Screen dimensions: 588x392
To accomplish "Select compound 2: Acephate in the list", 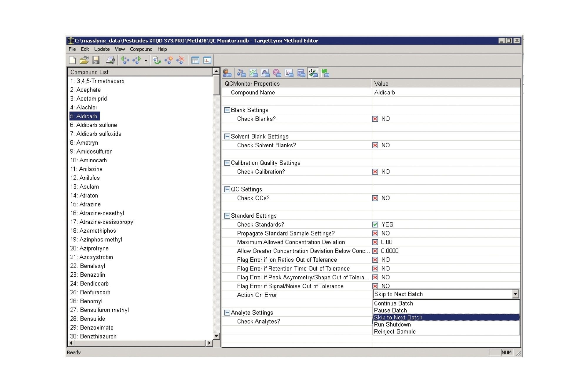I will point(85,90).
